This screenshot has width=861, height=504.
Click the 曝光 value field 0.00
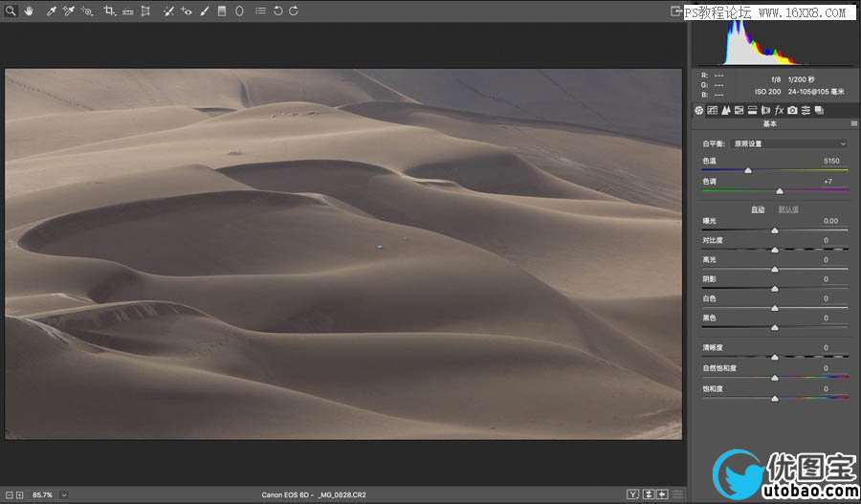(x=830, y=221)
